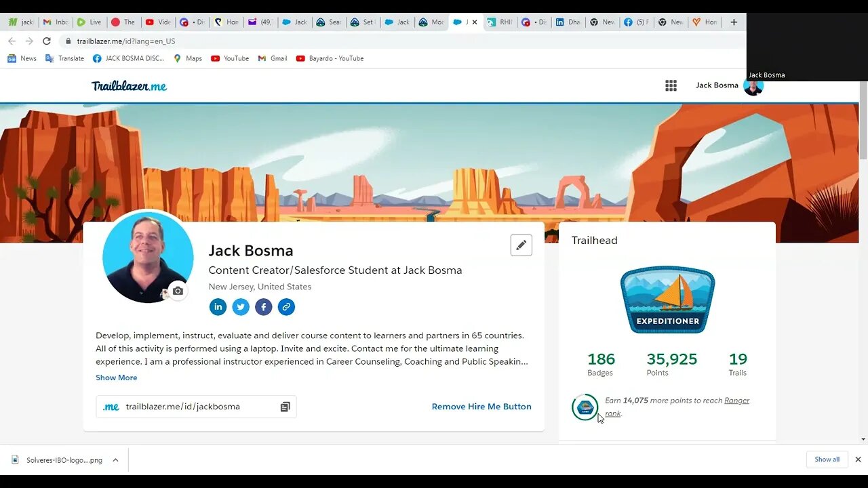Click the forward navigation arrow
868x488 pixels.
point(28,41)
